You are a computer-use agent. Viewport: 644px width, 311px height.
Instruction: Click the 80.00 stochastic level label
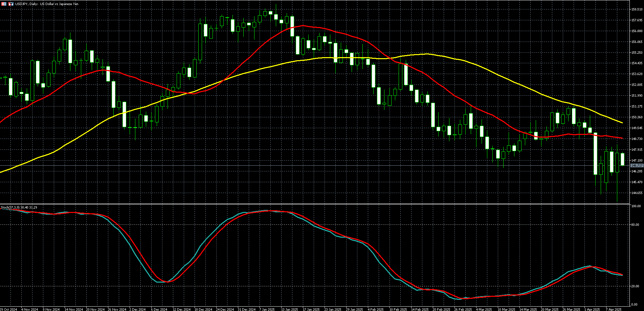click(636, 225)
